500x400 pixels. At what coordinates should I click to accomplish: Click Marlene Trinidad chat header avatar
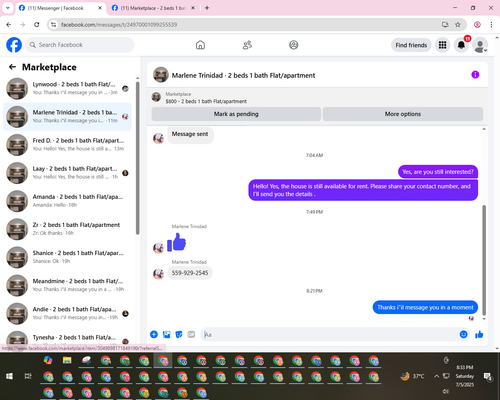(161, 75)
